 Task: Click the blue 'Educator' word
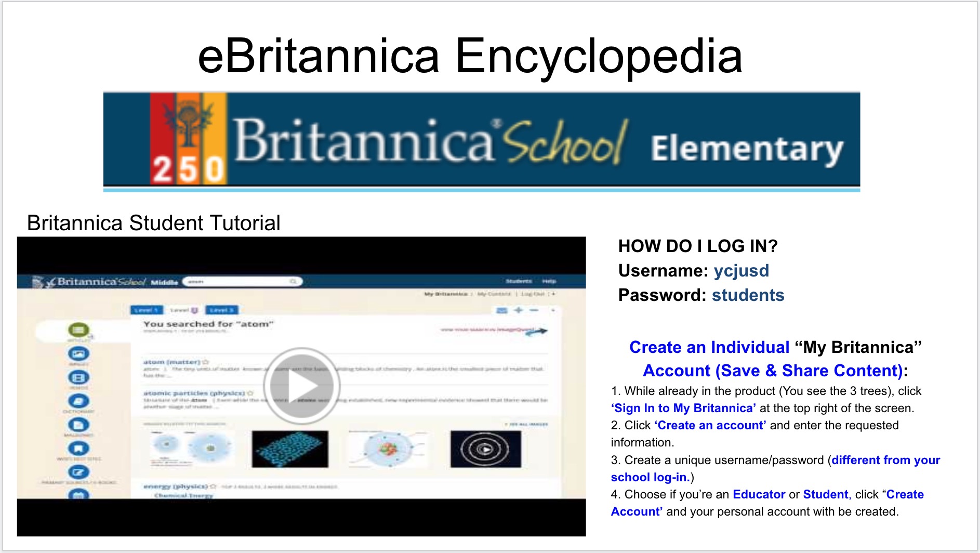click(759, 494)
